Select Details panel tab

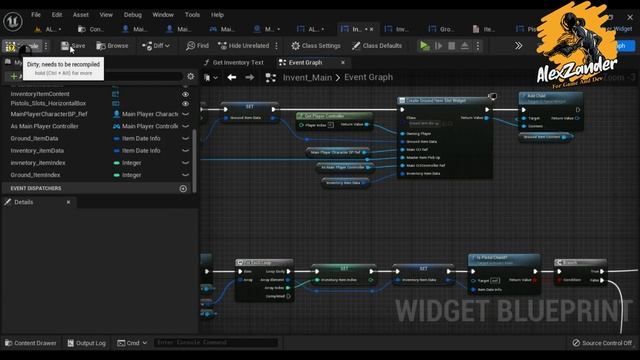24,202
